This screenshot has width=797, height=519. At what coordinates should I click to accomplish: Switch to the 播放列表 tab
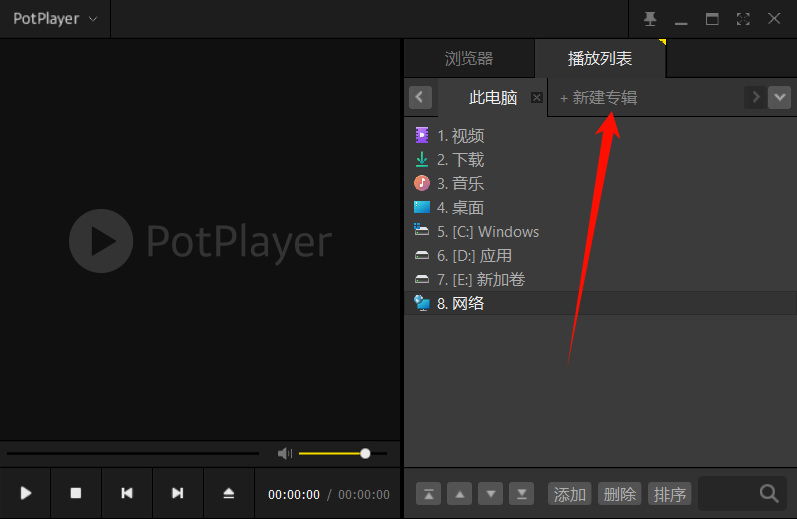(x=600, y=58)
